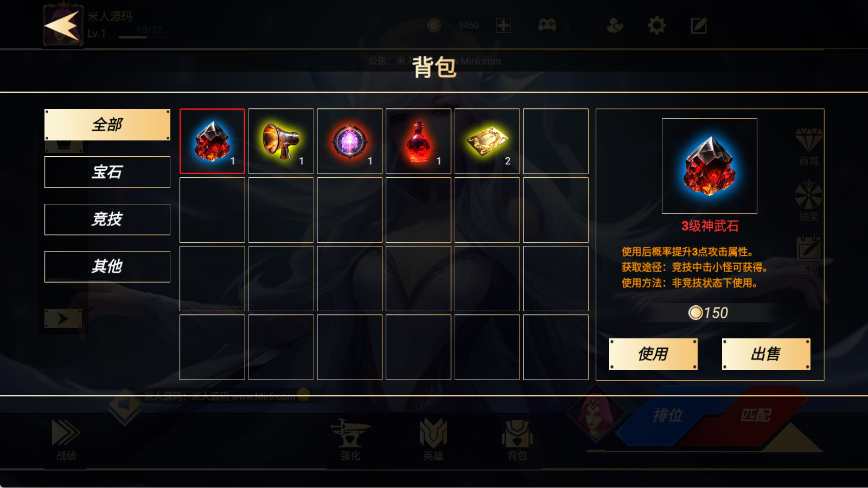
Task: Switch to the 其他 category tab
Action: (x=107, y=266)
